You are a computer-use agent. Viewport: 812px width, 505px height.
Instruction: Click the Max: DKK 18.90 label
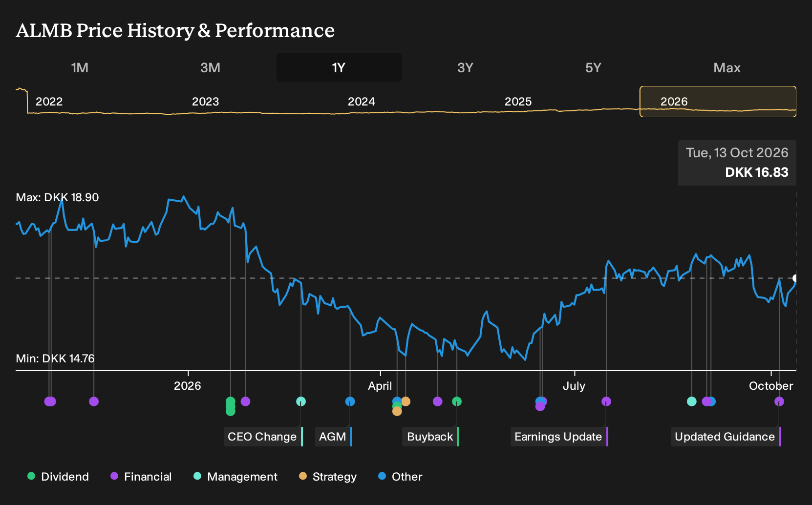point(57,197)
